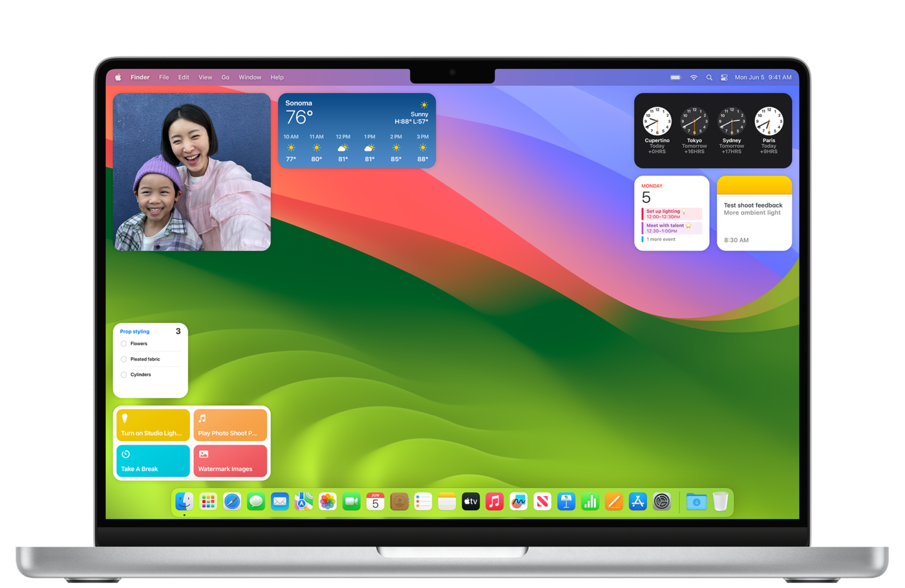Open the Maps app from the Dock
Viewport: 905px width, 588px height.
pos(303,501)
